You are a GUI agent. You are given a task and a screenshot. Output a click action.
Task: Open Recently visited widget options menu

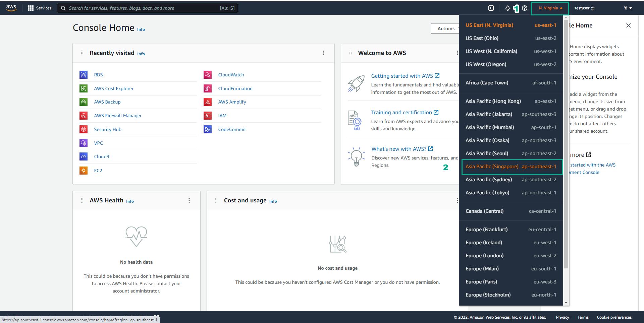(323, 53)
